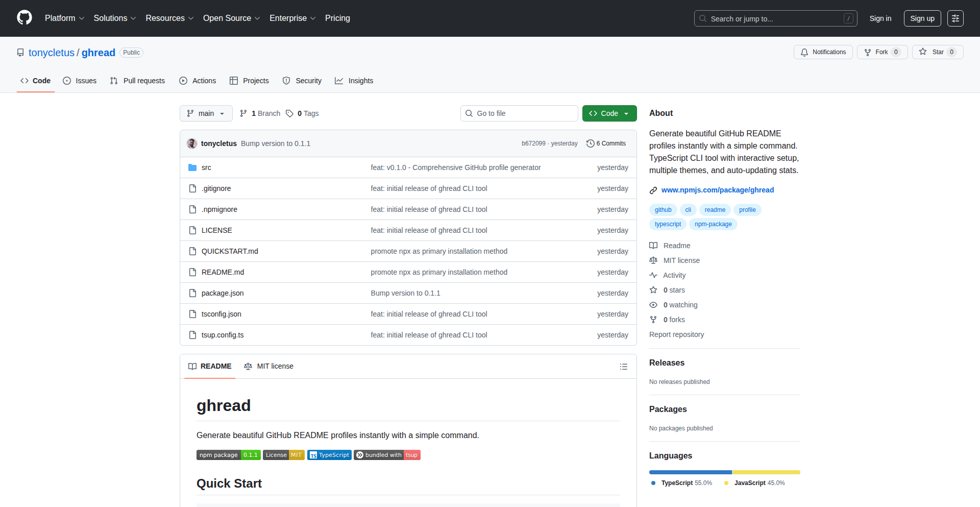Click the book icon next to Readme in About
Image resolution: width=980 pixels, height=507 pixels.
click(x=653, y=246)
